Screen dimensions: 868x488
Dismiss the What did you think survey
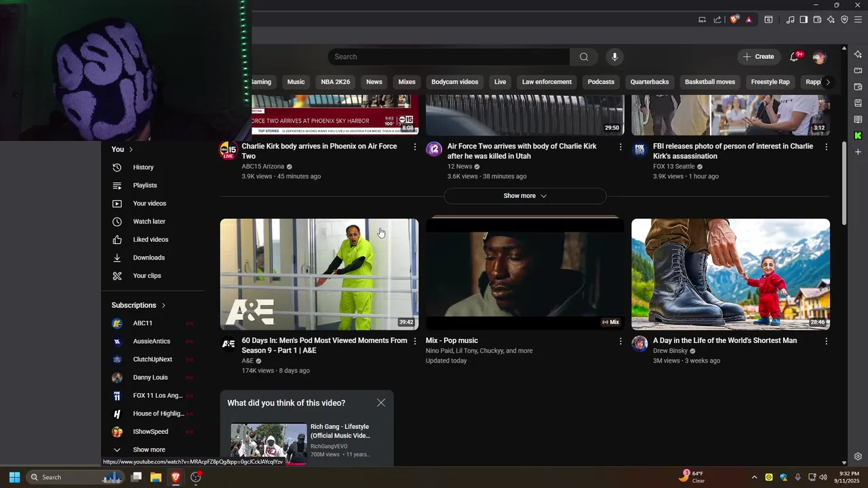[381, 403]
